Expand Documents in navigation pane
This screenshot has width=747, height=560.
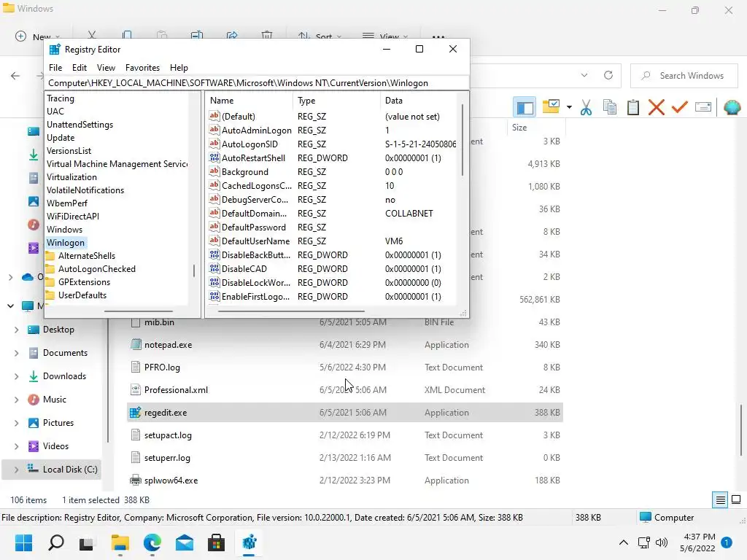[x=17, y=353]
